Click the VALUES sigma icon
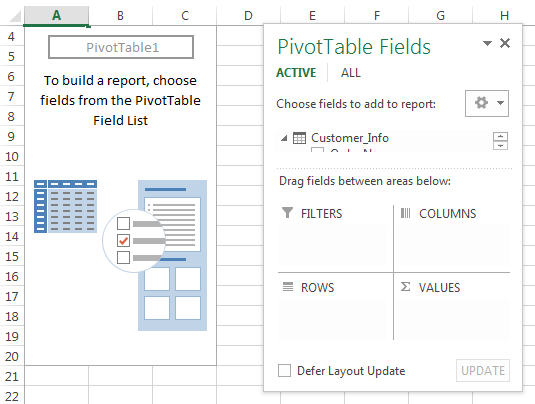 [x=405, y=287]
